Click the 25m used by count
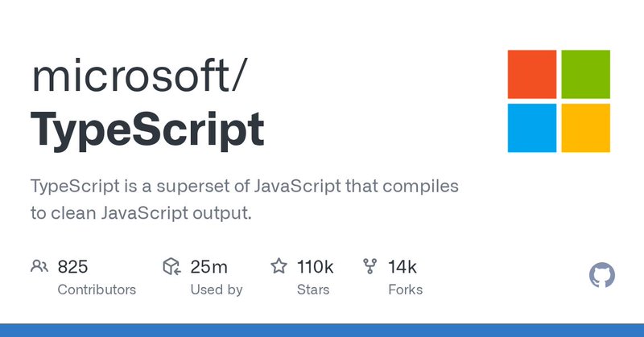This screenshot has width=644, height=337. pyautogui.click(x=208, y=267)
